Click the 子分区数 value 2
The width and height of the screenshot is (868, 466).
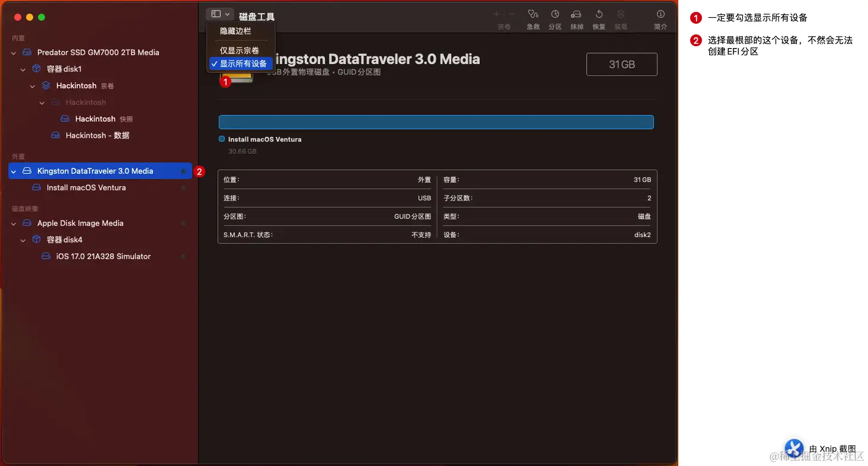649,198
